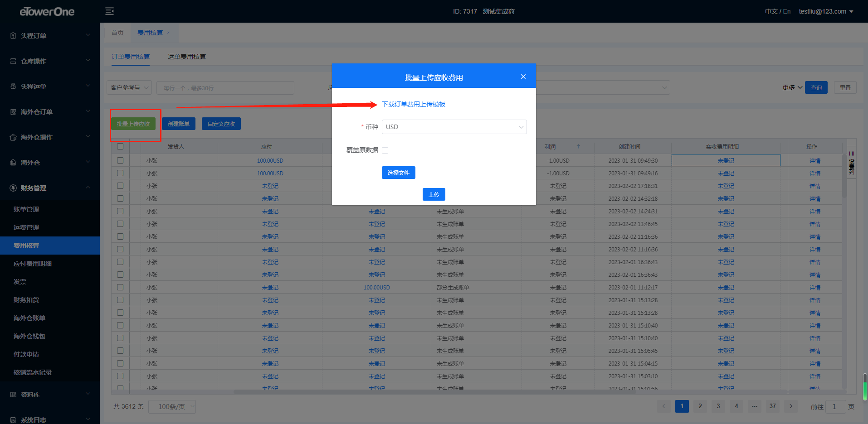The height and width of the screenshot is (424, 868).
Task: Open the 100条/页 page size dropdown
Action: point(172,407)
